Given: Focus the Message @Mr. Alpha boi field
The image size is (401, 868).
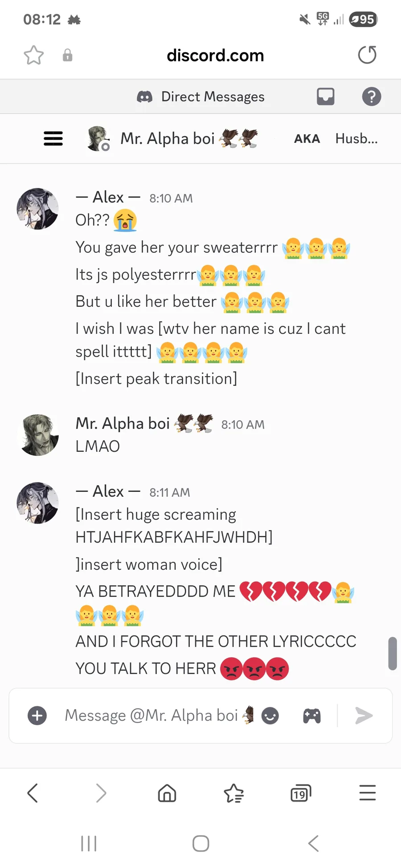Looking at the screenshot, I should tap(151, 716).
